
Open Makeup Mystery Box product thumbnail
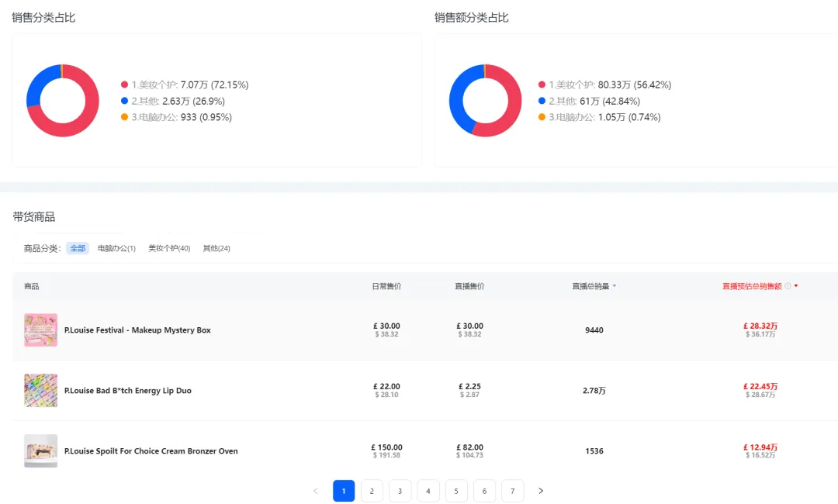pos(40,330)
